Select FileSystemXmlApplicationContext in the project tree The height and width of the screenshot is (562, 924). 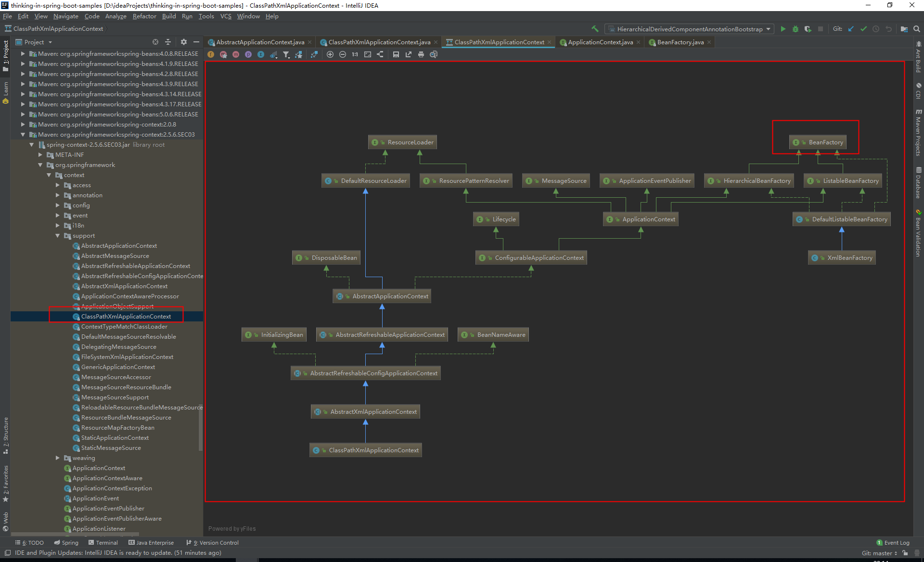127,357
